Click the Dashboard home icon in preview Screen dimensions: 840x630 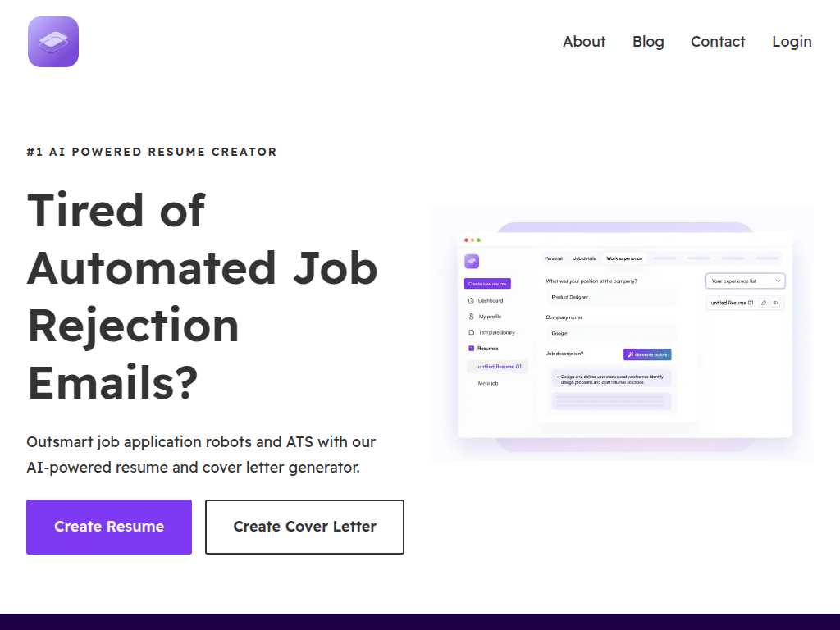click(471, 300)
